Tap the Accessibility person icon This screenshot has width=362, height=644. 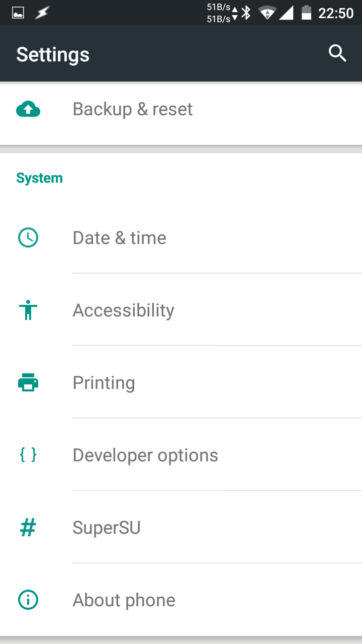pyautogui.click(x=28, y=310)
